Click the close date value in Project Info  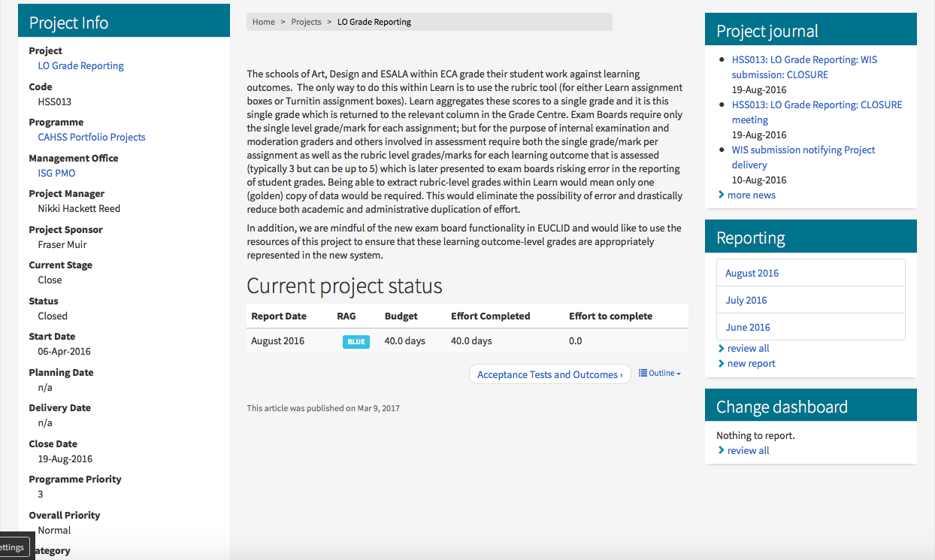[65, 459]
